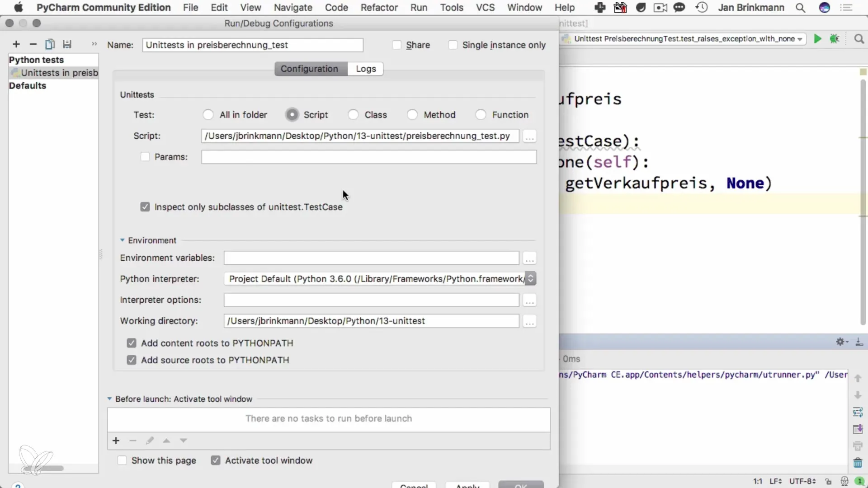
Task: Enable Single instance only checkbox
Action: [x=453, y=45]
